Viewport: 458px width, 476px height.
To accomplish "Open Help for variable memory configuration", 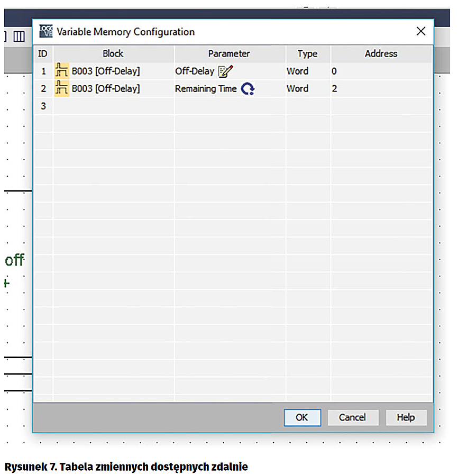I will 406,417.
